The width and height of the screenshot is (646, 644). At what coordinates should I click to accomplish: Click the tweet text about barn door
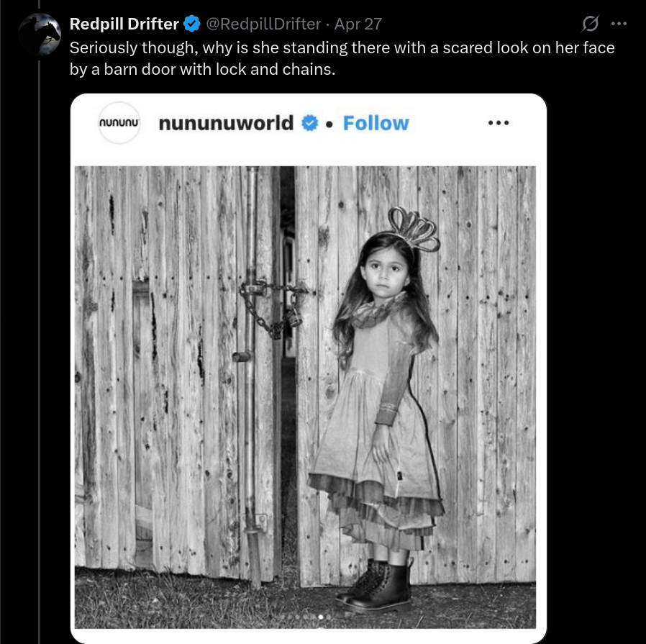click(342, 58)
